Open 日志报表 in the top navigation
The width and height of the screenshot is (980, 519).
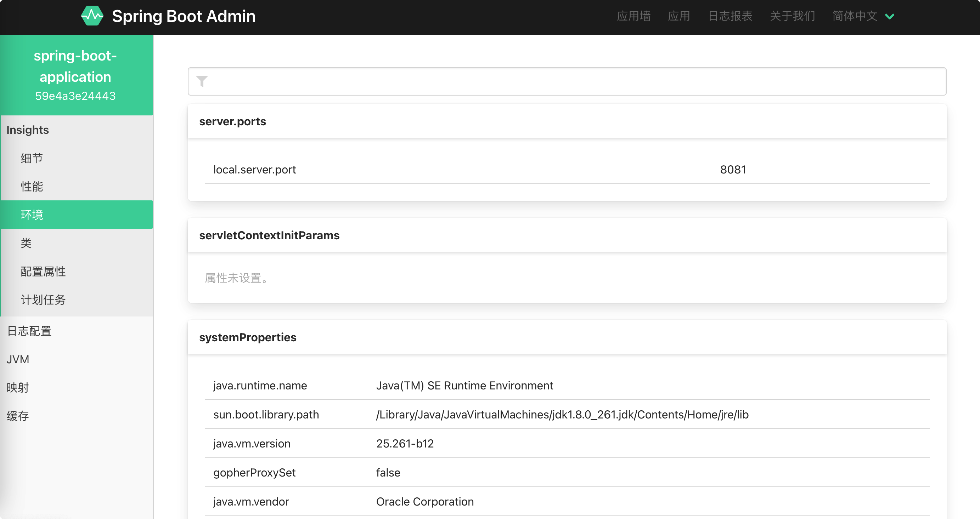730,16
